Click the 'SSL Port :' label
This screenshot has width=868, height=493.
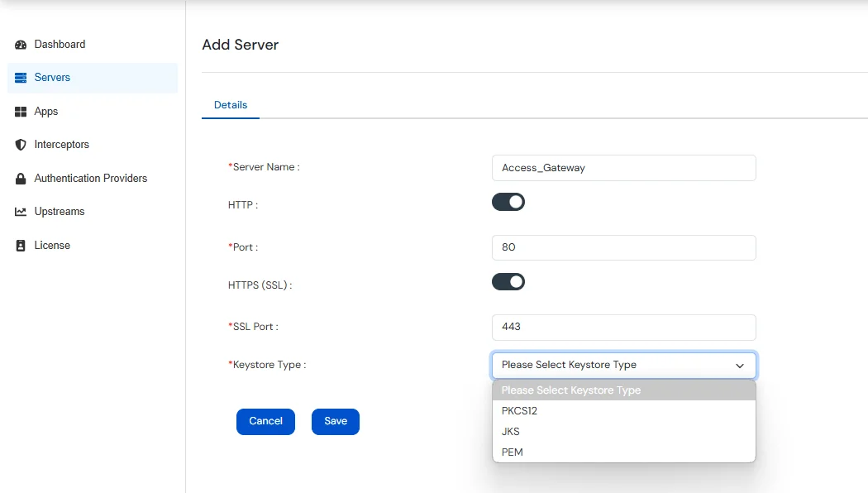[x=254, y=327]
